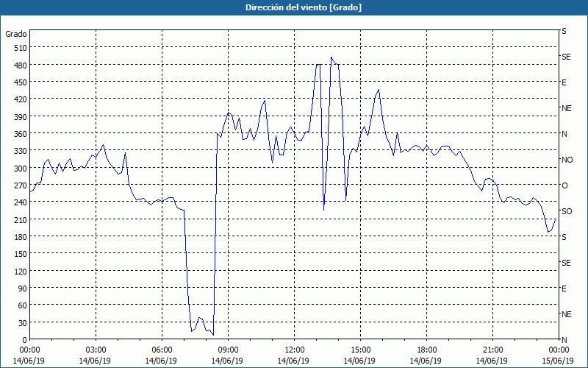The image size is (588, 368).
Task: Select the 300 y-axis tick label
Action: [x=21, y=169]
